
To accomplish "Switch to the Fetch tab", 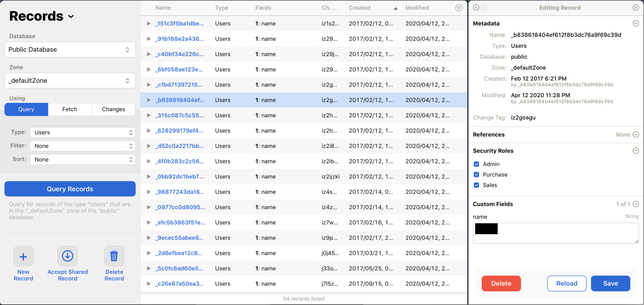I will [70, 109].
